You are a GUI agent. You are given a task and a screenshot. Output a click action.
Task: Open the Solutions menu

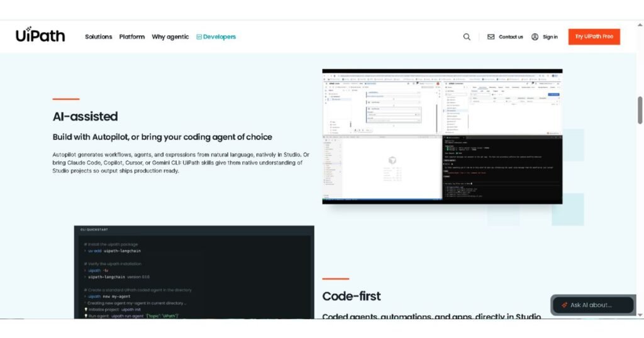[99, 36]
